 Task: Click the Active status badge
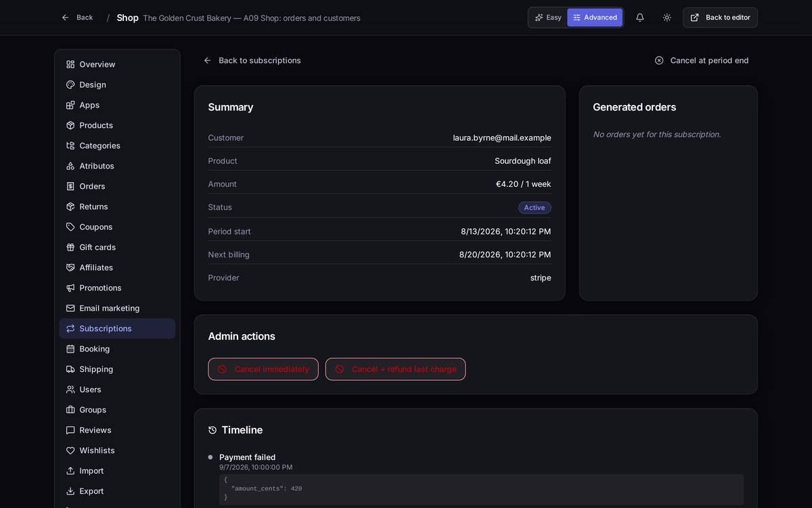[x=535, y=208]
